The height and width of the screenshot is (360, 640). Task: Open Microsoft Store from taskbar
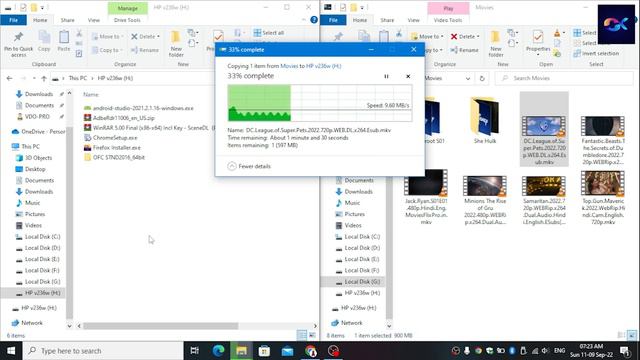click(264, 351)
